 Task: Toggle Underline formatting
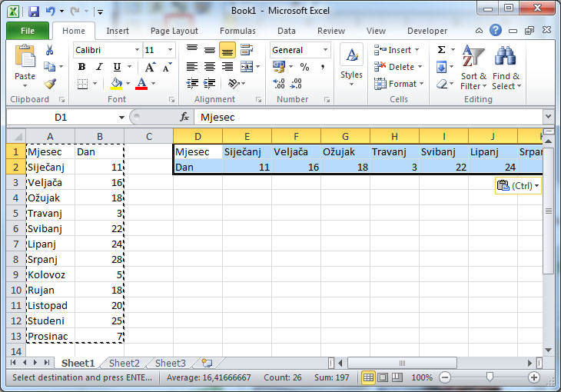[117, 67]
